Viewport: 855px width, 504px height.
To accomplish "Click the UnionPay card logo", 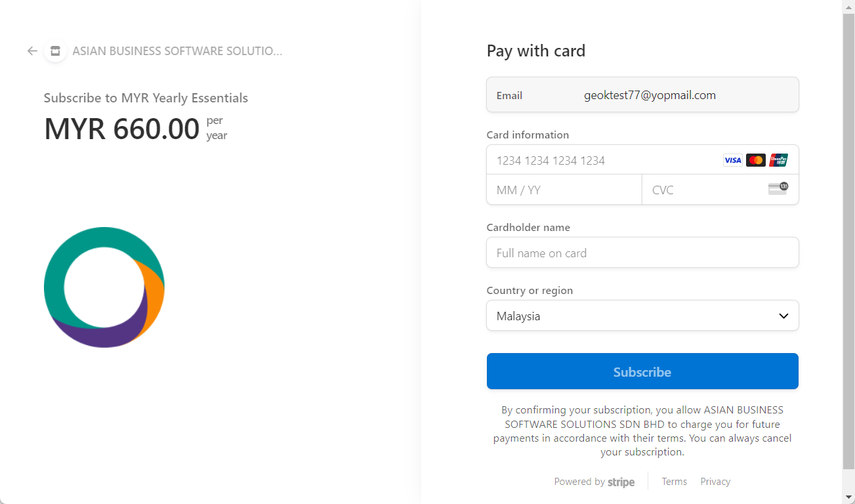I will point(778,160).
